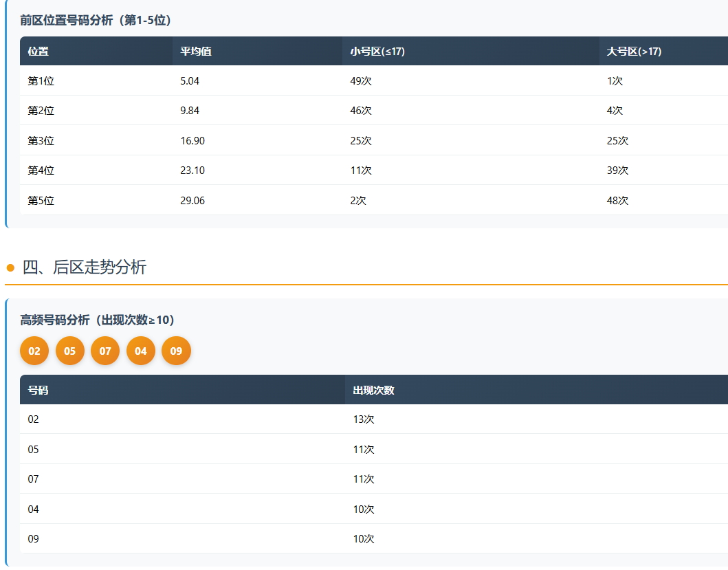Sort by the 平均值 column header
The image size is (728, 570).
click(x=196, y=52)
